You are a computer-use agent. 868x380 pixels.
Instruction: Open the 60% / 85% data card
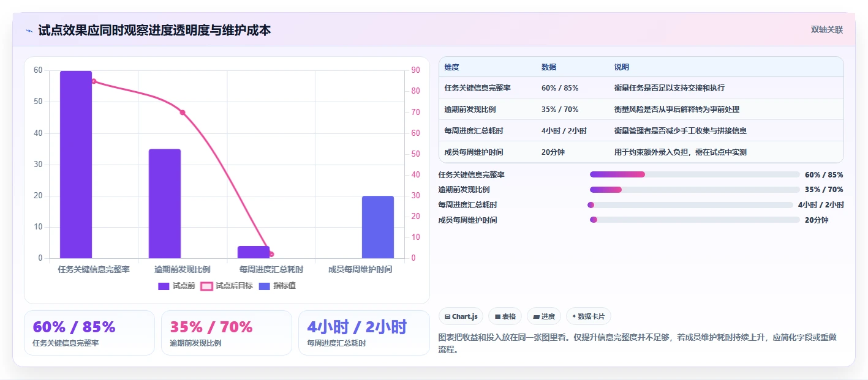pyautogui.click(x=89, y=333)
